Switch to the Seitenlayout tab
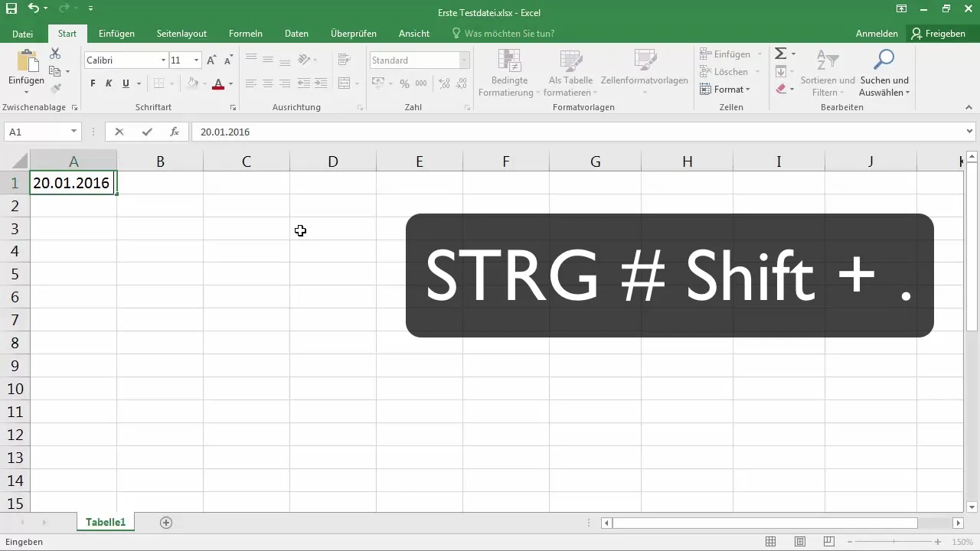This screenshot has width=980, height=551. point(181,34)
